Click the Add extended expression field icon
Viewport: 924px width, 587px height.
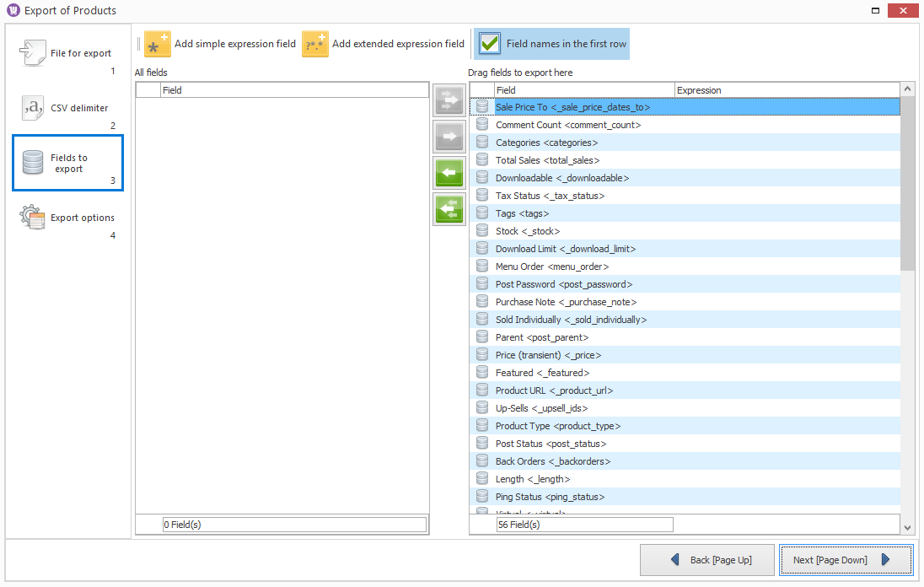315,44
